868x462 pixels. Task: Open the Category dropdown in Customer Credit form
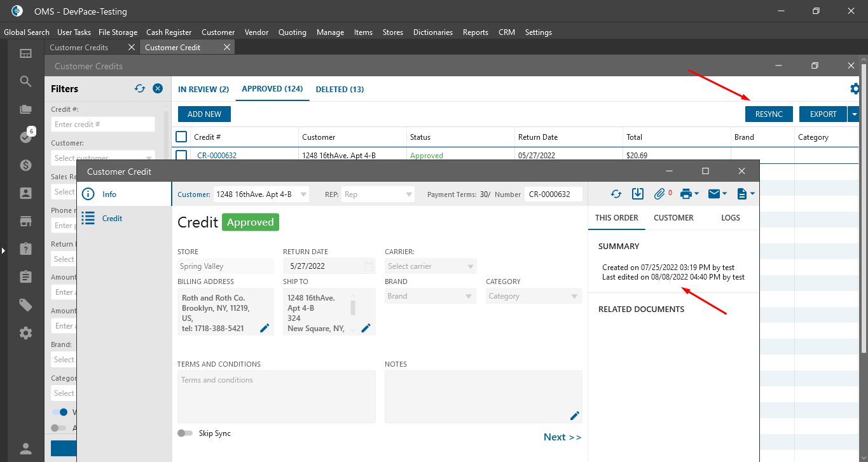tap(534, 296)
